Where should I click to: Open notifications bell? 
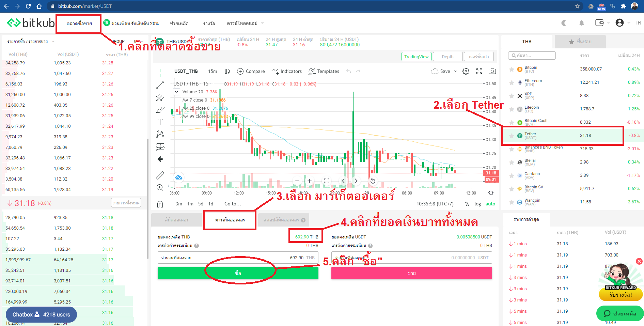pyautogui.click(x=582, y=23)
